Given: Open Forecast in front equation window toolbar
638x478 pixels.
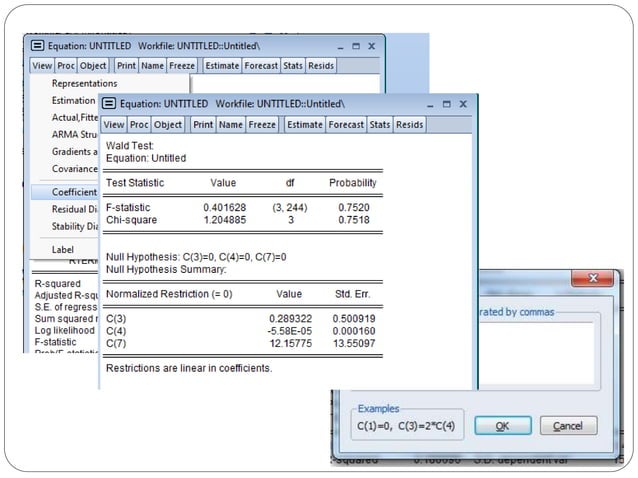Looking at the screenshot, I should [346, 125].
